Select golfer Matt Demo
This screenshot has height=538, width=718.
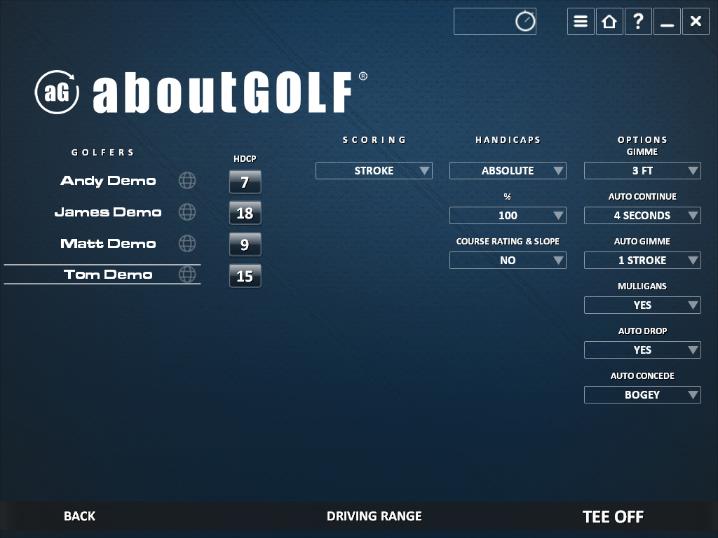pyautogui.click(x=108, y=244)
